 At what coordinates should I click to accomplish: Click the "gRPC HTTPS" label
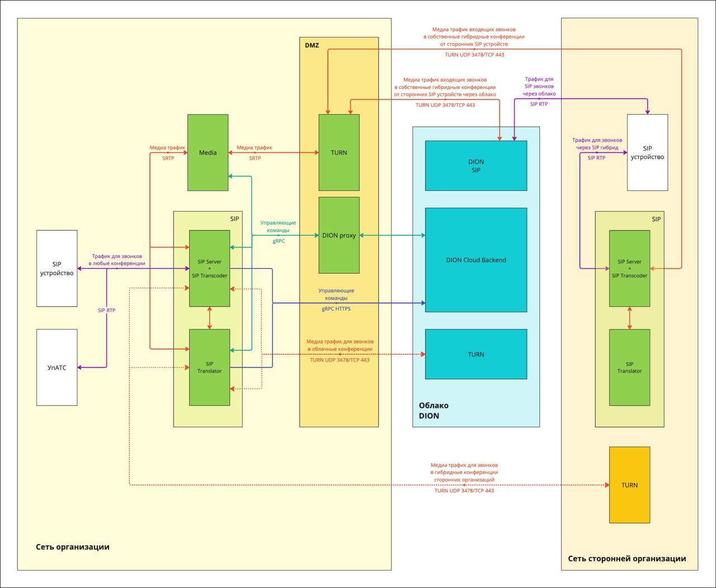pos(336,309)
